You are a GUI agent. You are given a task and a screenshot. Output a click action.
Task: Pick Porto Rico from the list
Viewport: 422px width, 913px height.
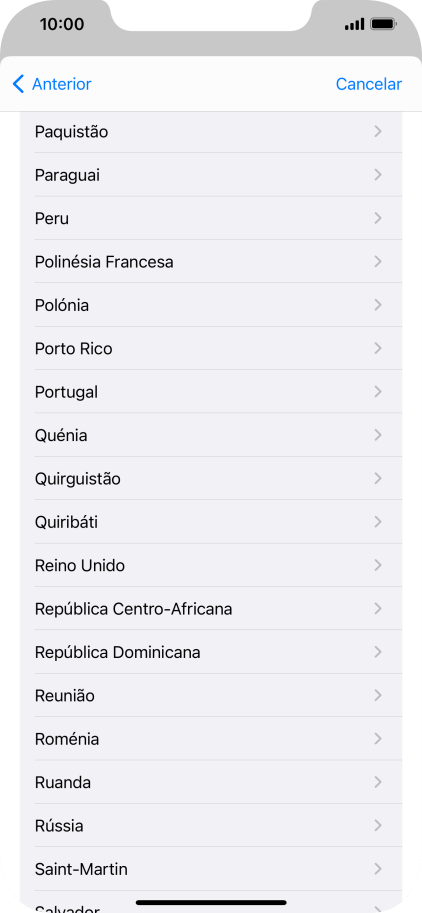pos(211,348)
